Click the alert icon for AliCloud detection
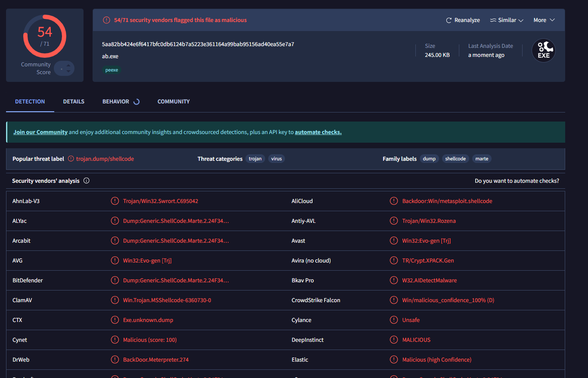 point(394,201)
